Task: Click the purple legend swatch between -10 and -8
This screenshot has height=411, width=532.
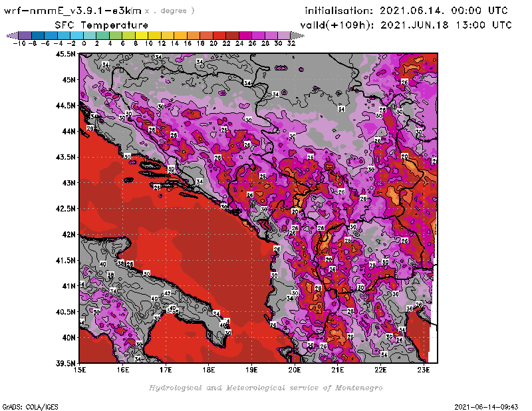Action: [25, 35]
